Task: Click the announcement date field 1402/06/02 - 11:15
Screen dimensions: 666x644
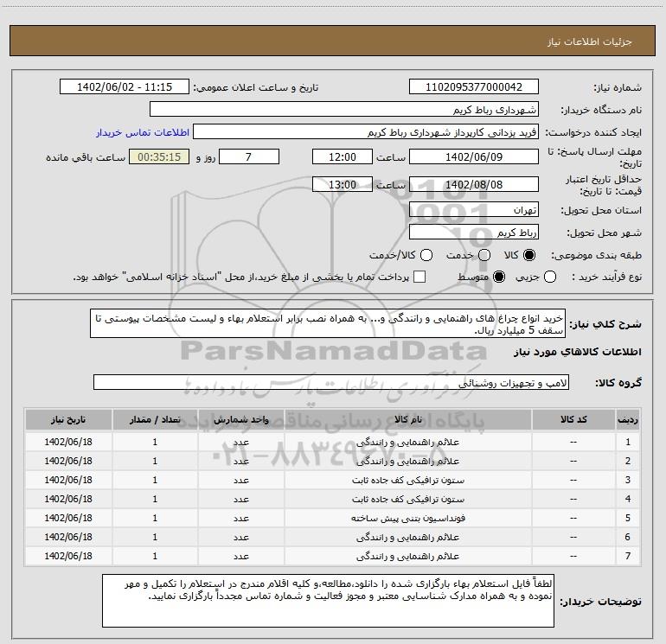Action: [x=125, y=86]
